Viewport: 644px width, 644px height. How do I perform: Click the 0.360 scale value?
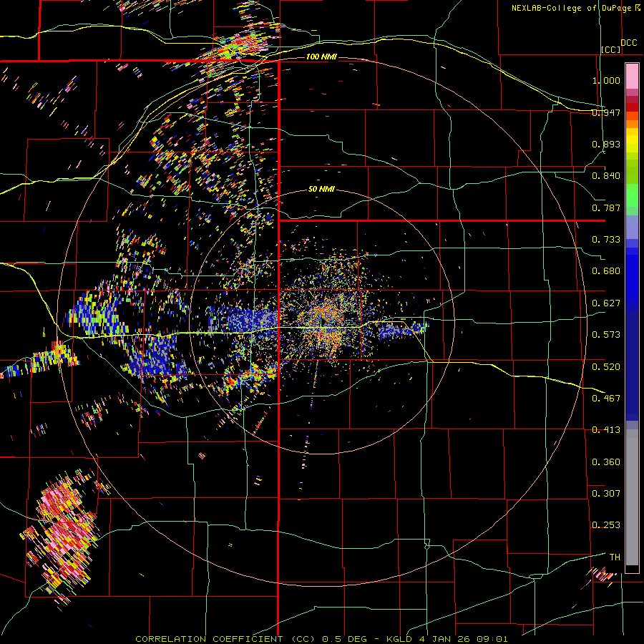(606, 462)
